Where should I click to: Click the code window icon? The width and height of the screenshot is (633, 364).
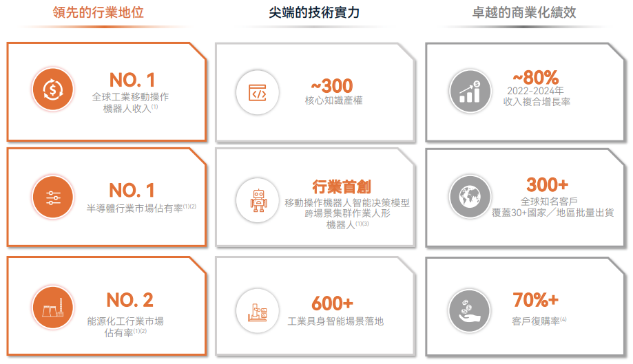257,93
